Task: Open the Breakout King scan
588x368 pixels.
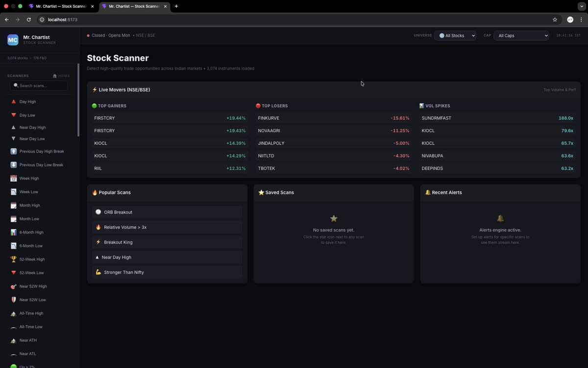Action: 167,242
